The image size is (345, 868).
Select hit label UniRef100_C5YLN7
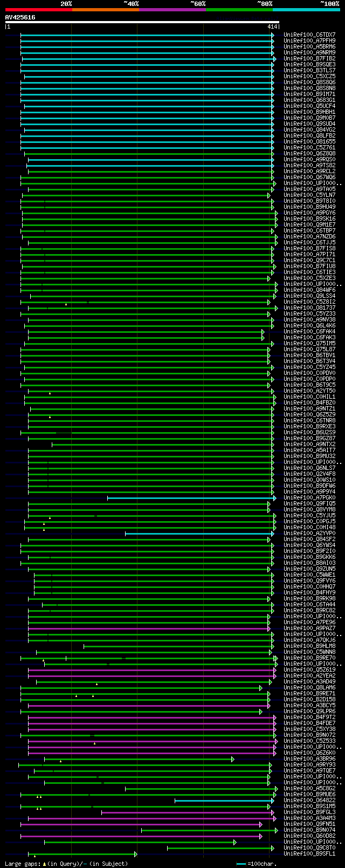[x=309, y=195]
